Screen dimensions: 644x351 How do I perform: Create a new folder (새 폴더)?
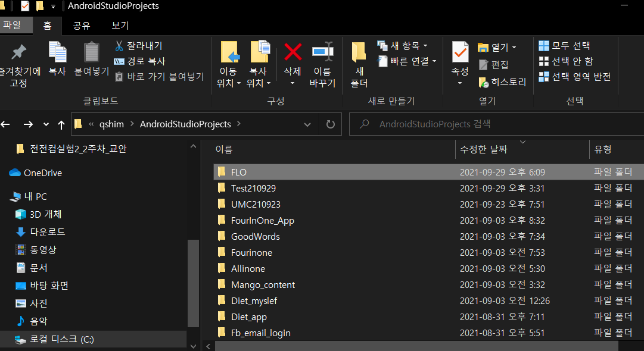[359, 52]
